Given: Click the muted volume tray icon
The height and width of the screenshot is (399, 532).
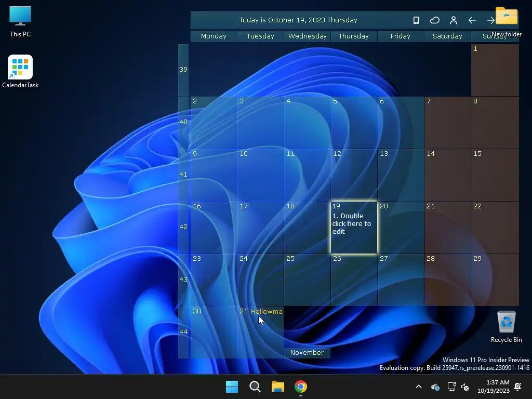Looking at the screenshot, I should 465,387.
